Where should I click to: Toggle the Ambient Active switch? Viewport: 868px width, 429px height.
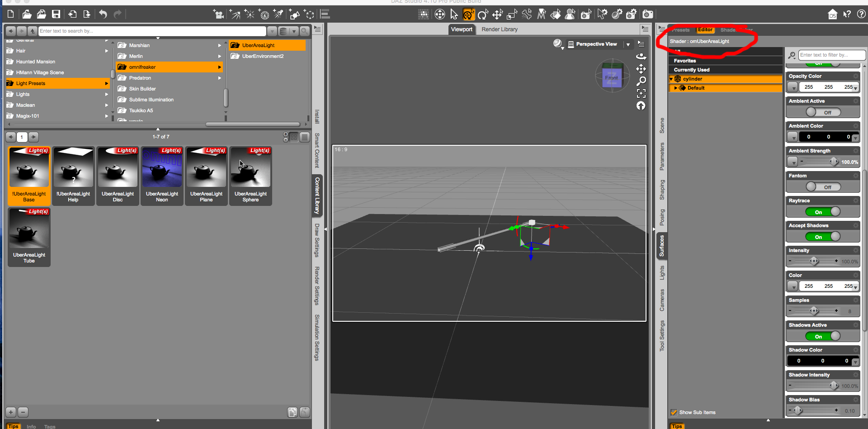tap(823, 112)
